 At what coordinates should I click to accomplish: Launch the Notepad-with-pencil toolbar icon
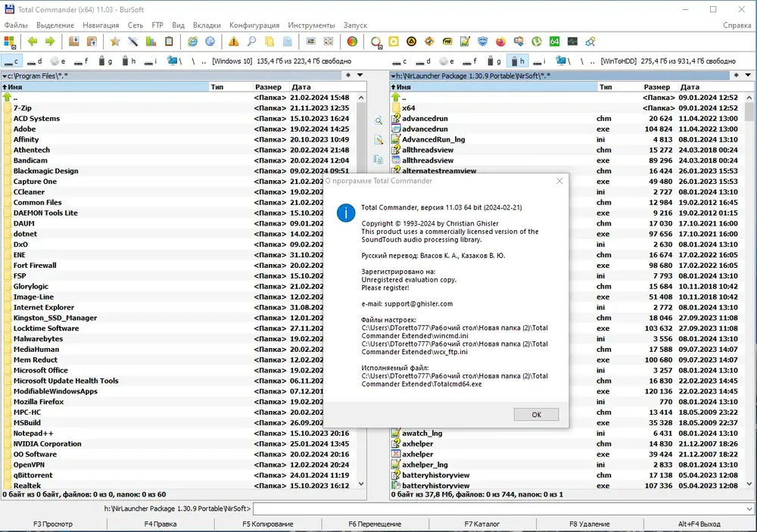[465, 42]
